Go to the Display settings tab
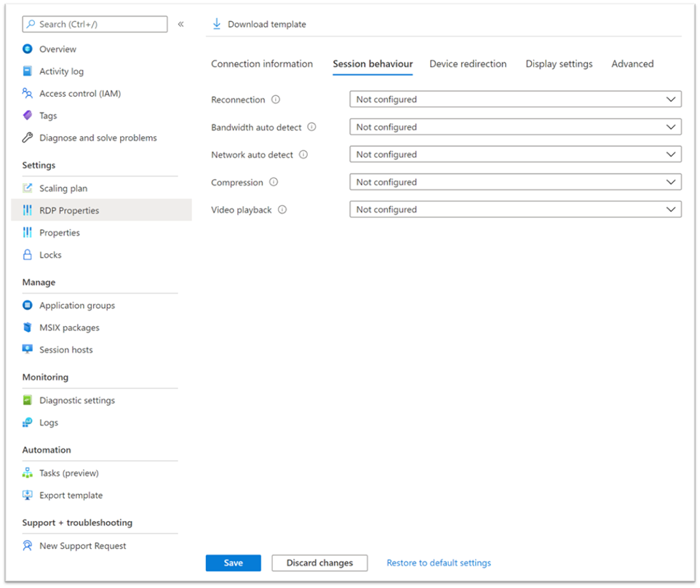 pyautogui.click(x=559, y=64)
